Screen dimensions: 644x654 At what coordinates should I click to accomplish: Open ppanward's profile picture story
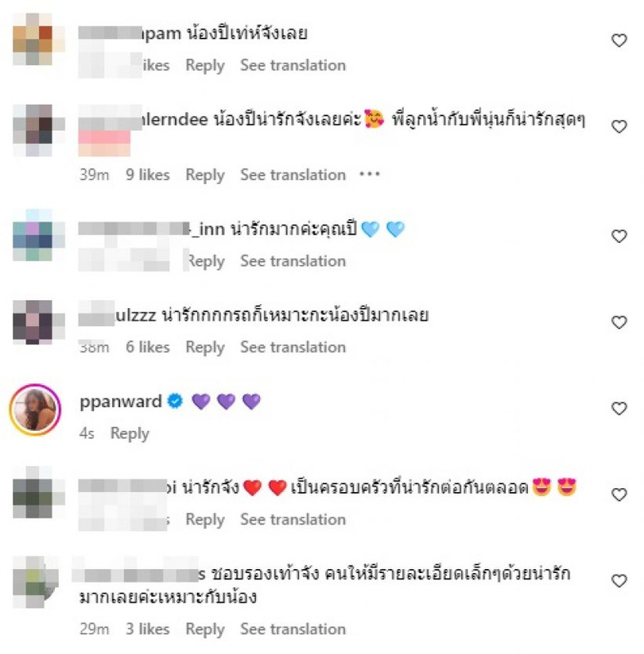[x=35, y=410]
